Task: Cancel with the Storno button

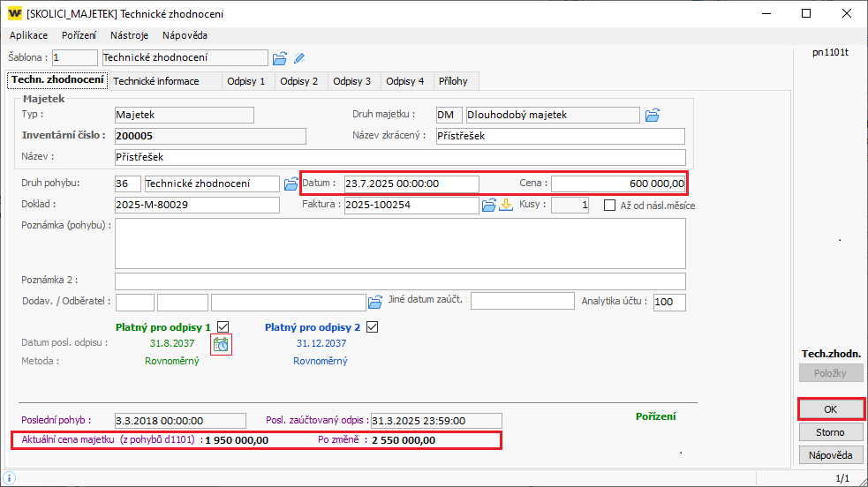Action: pyautogui.click(x=830, y=432)
